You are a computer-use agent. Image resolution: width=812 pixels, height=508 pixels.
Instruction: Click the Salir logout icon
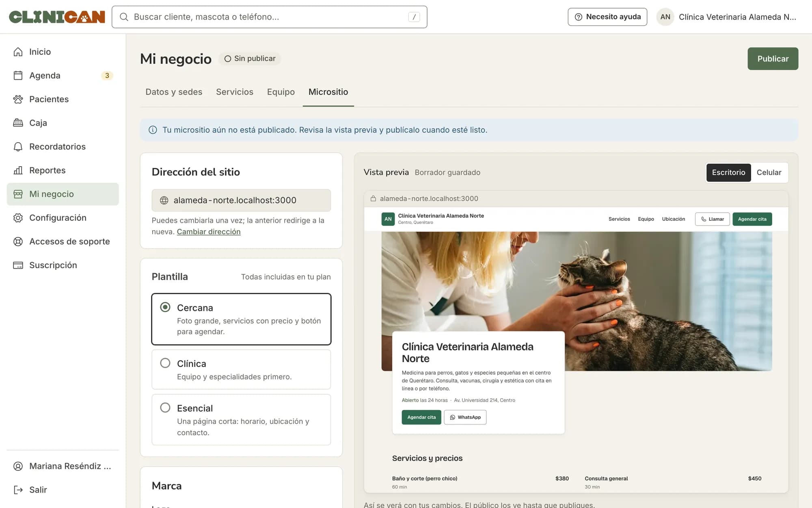click(18, 490)
